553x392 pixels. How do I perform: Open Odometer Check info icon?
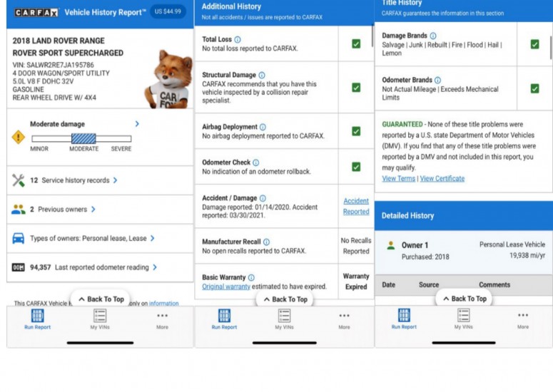tap(255, 163)
